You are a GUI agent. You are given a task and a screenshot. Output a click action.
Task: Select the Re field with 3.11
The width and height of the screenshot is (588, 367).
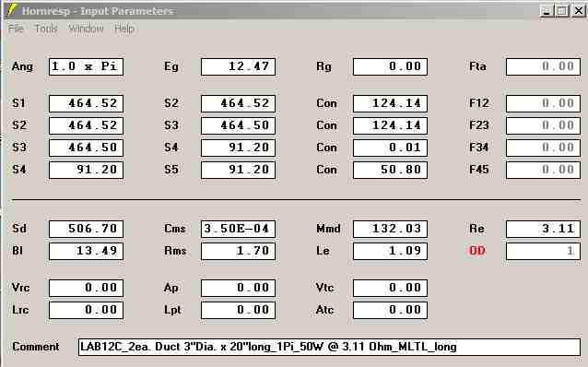tap(543, 229)
